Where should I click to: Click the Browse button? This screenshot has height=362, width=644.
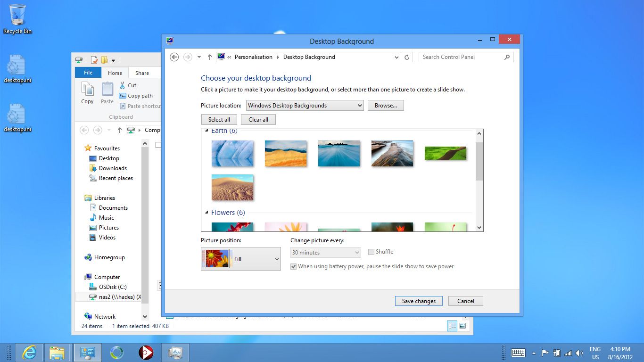click(x=386, y=105)
